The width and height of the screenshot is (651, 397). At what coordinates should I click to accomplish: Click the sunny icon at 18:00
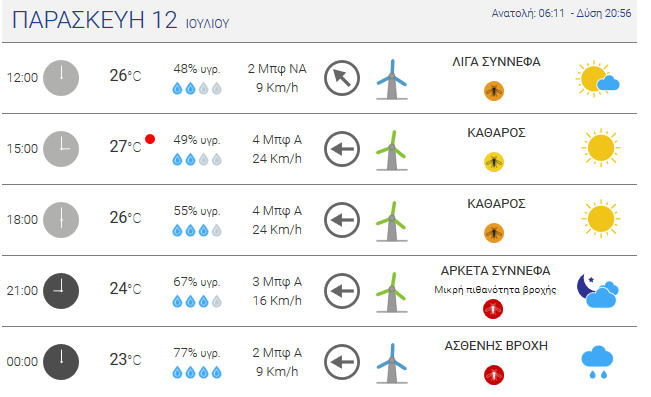point(600,219)
